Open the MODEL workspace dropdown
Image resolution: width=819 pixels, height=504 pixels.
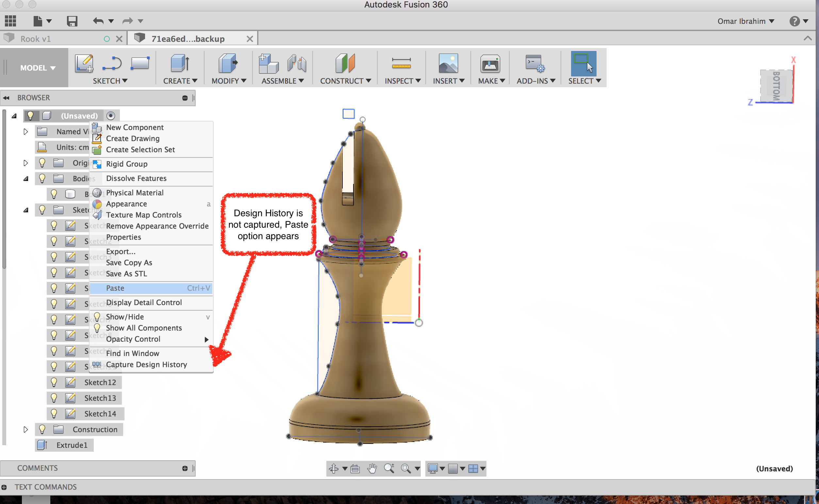[x=38, y=68]
